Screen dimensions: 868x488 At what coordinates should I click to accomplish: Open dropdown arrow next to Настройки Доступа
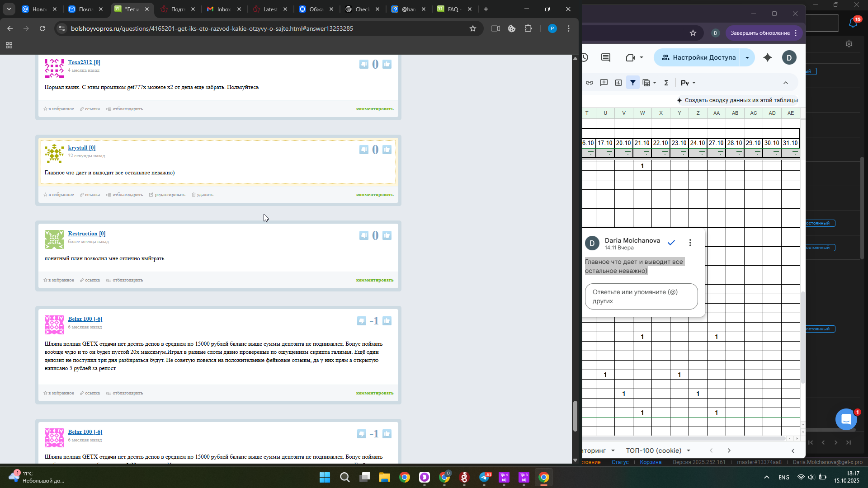pyautogui.click(x=747, y=57)
